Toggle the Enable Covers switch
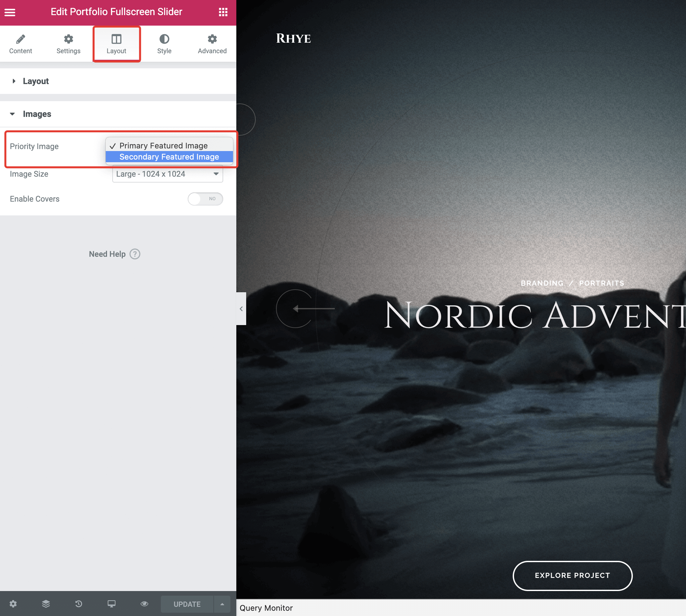Image resolution: width=686 pixels, height=616 pixels. point(205,199)
